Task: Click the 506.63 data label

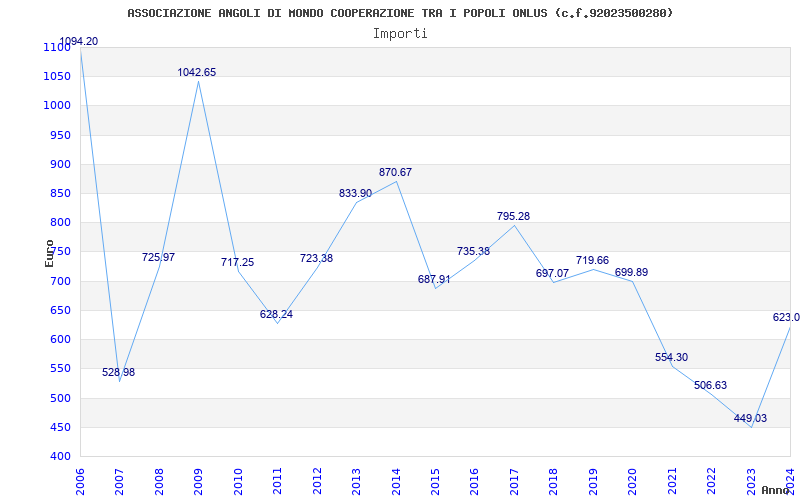Action: point(710,385)
